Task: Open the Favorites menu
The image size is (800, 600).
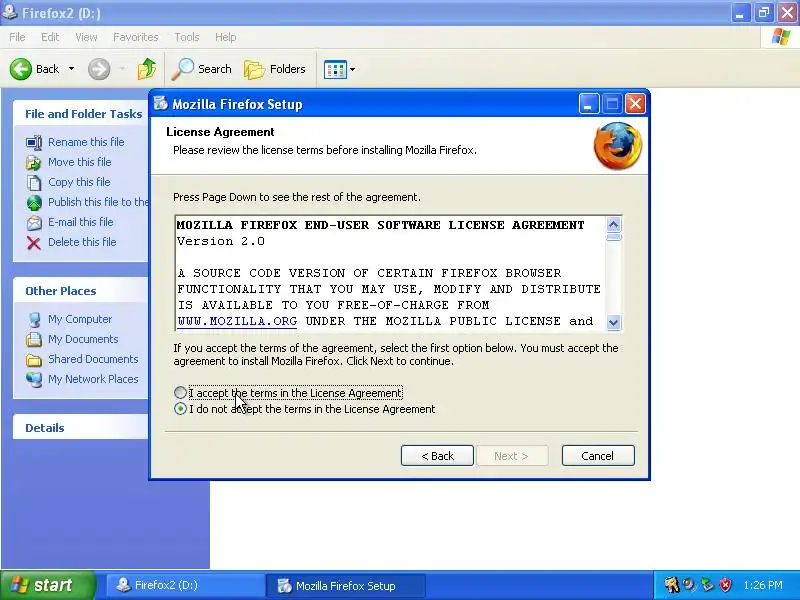Action: [136, 37]
